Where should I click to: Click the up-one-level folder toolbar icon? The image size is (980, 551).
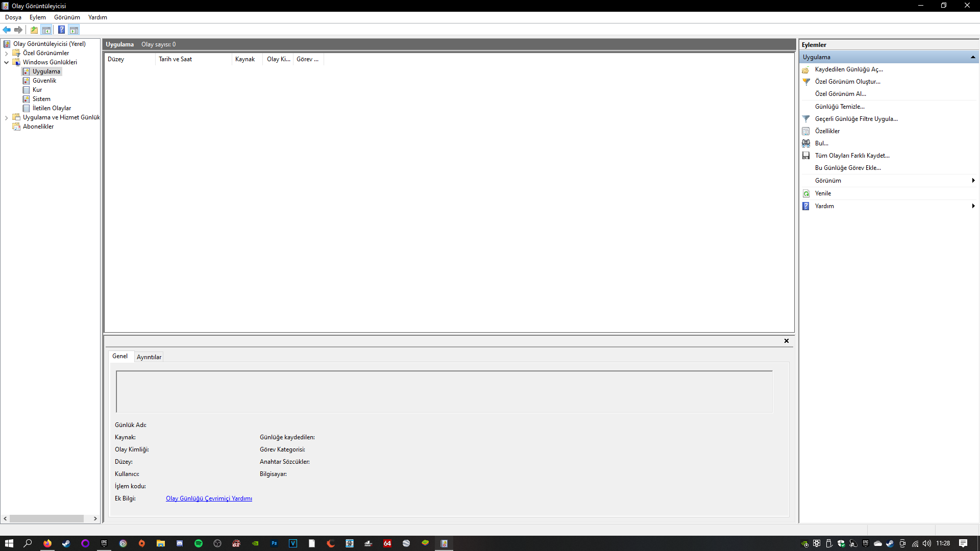[x=34, y=30]
